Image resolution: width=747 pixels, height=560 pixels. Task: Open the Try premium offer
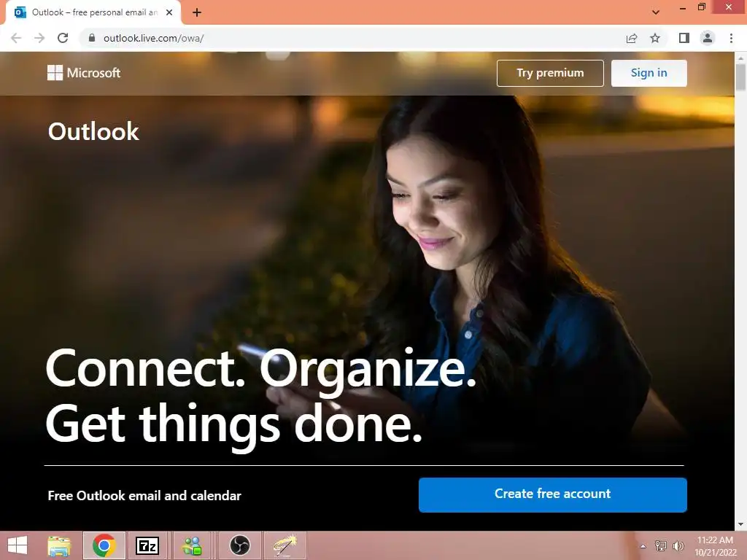pyautogui.click(x=550, y=73)
